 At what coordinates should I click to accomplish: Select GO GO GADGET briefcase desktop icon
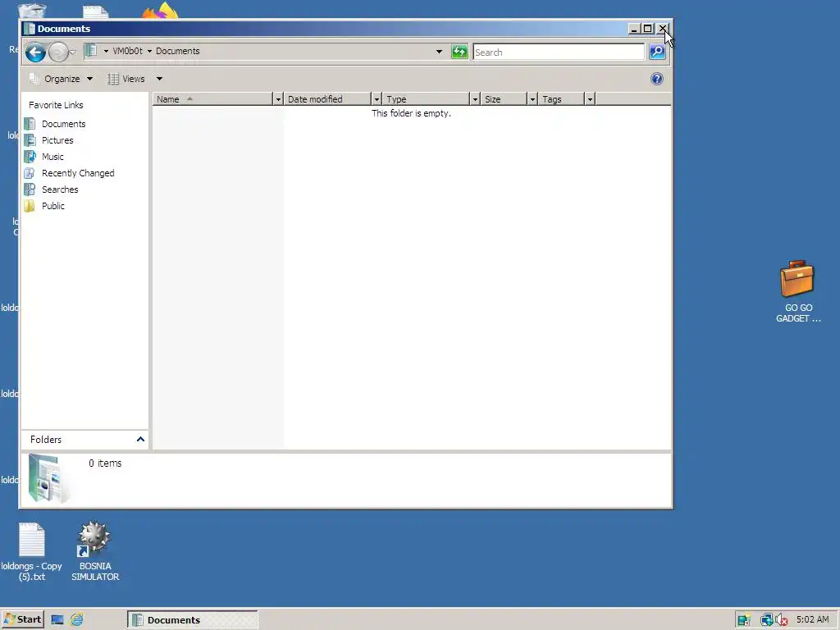pyautogui.click(x=797, y=291)
